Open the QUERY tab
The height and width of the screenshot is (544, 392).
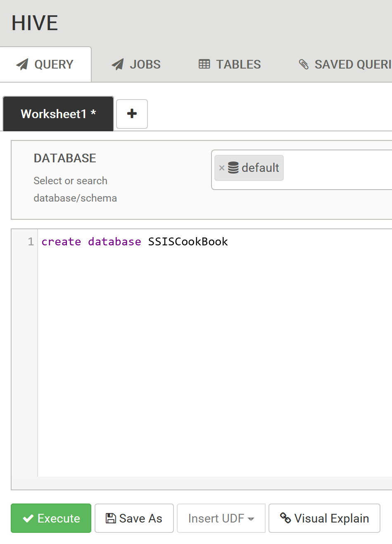[45, 64]
